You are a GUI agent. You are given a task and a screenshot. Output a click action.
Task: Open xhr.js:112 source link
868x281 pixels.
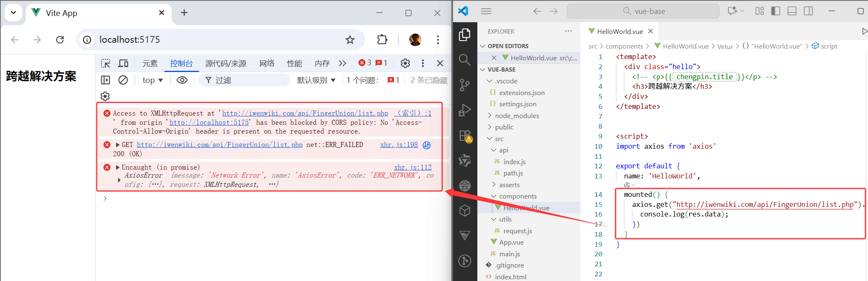[x=412, y=168]
